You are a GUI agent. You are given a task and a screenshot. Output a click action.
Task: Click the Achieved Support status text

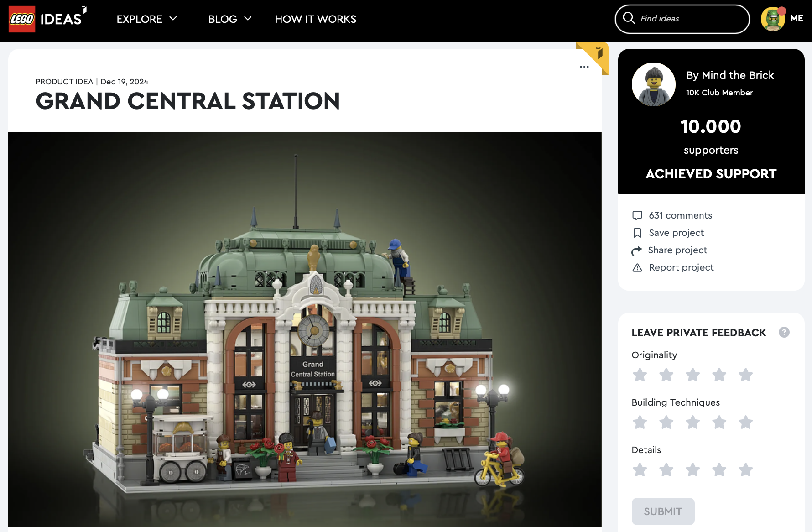(711, 174)
